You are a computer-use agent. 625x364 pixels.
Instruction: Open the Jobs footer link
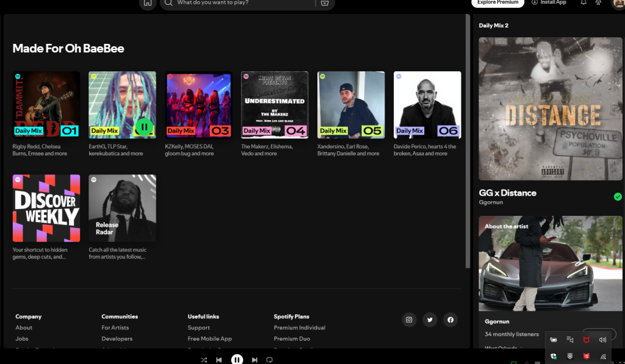pos(22,338)
